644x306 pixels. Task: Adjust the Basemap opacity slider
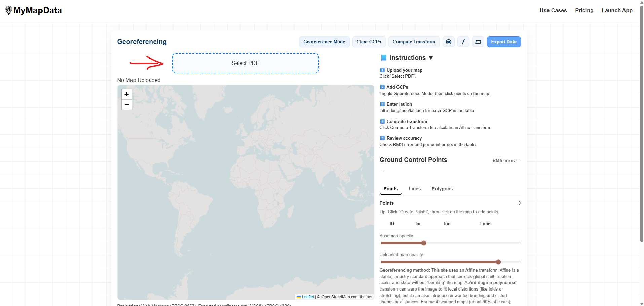pyautogui.click(x=423, y=243)
